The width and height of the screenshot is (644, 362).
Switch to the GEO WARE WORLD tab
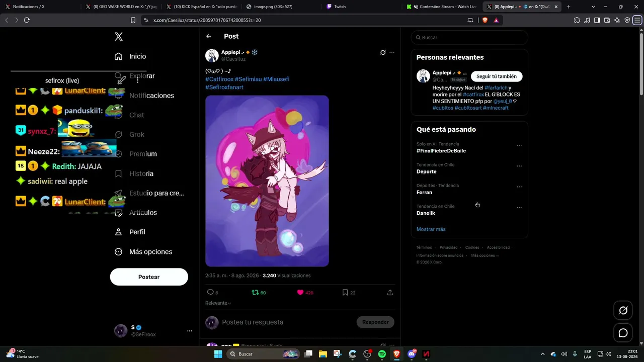point(121,7)
